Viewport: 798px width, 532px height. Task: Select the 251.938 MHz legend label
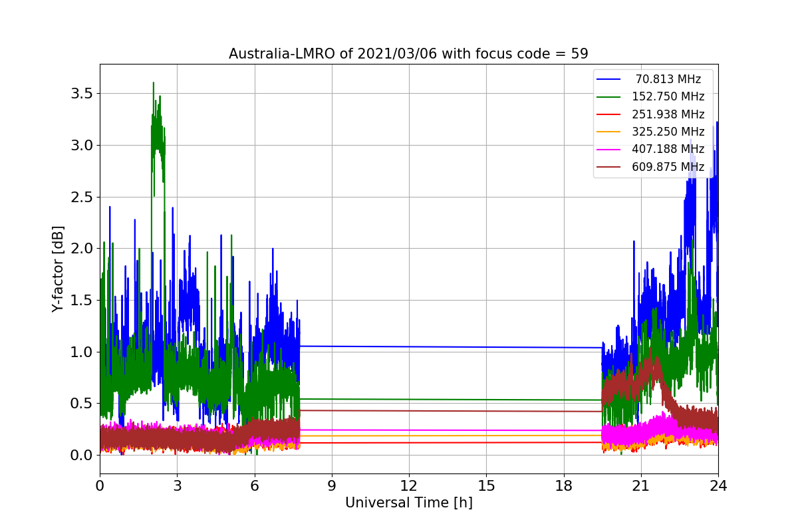click(x=668, y=114)
